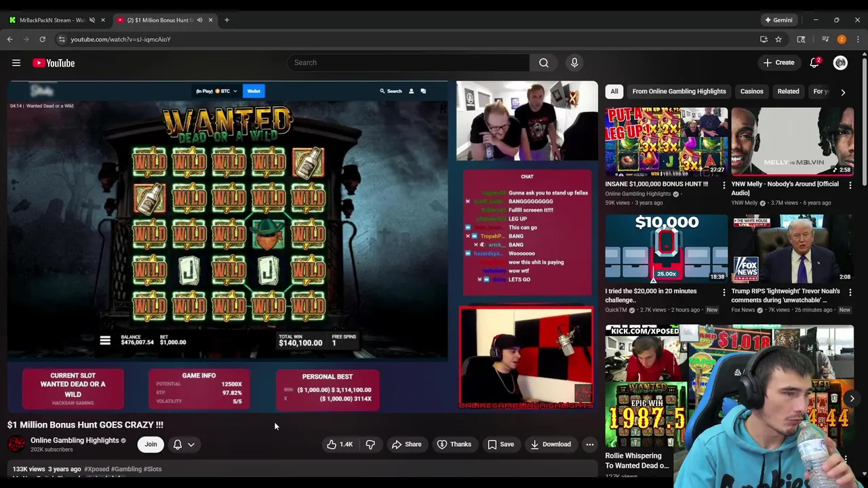Open the Chrome profile icon
Viewport: 868px width, 488px height.
tap(842, 39)
